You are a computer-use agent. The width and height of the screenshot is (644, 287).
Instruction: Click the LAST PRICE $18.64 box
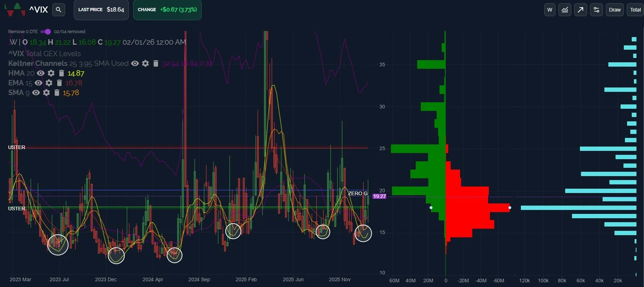101,10
